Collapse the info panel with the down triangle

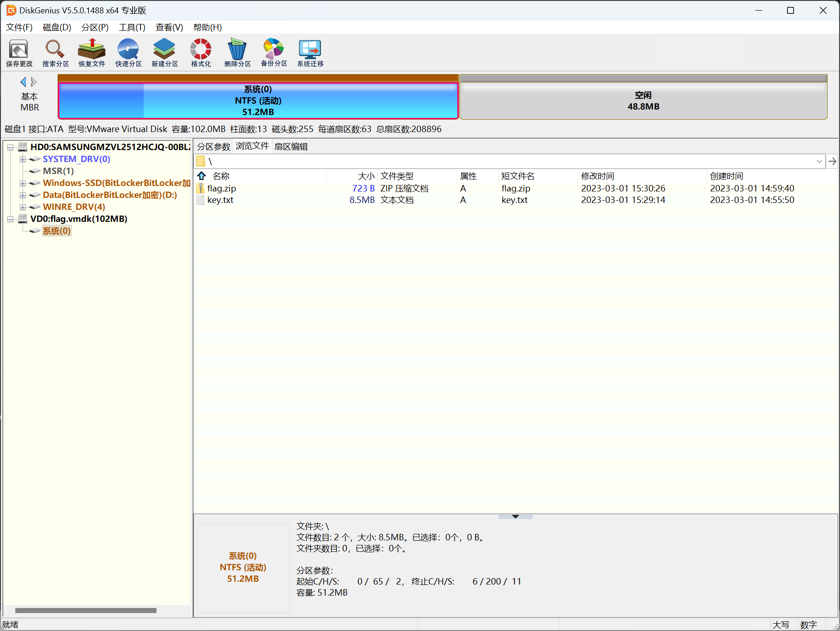[x=515, y=516]
